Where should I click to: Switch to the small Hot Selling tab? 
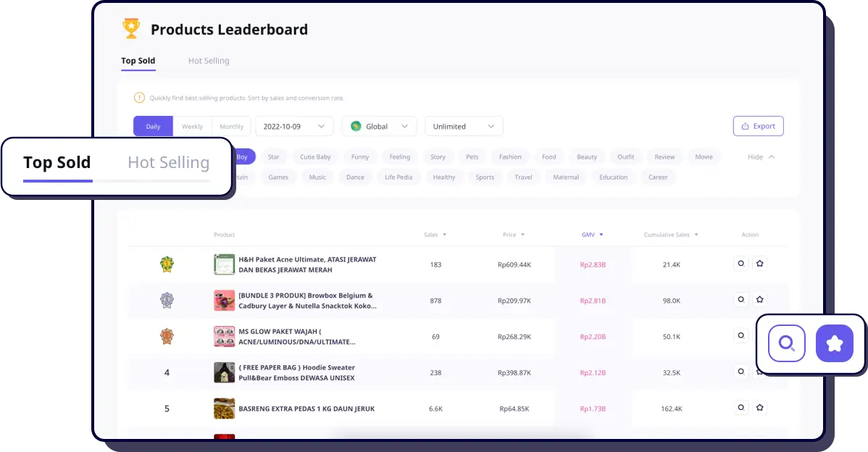tap(209, 61)
